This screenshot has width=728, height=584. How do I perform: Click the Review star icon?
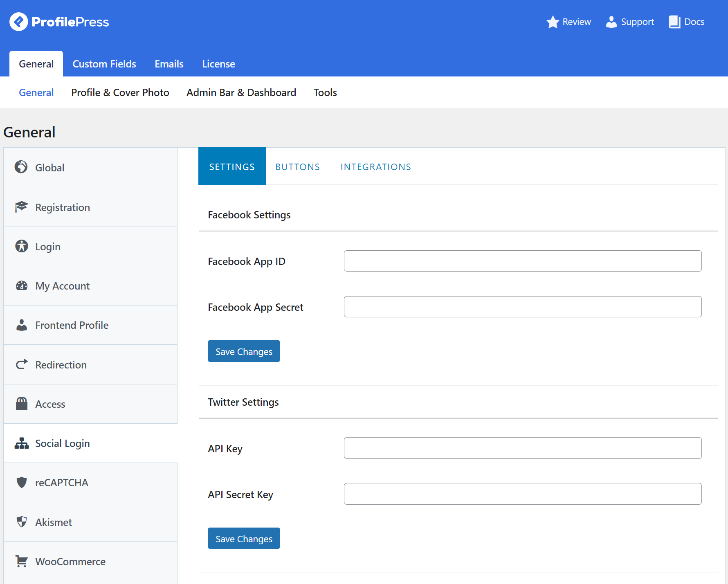coord(553,22)
